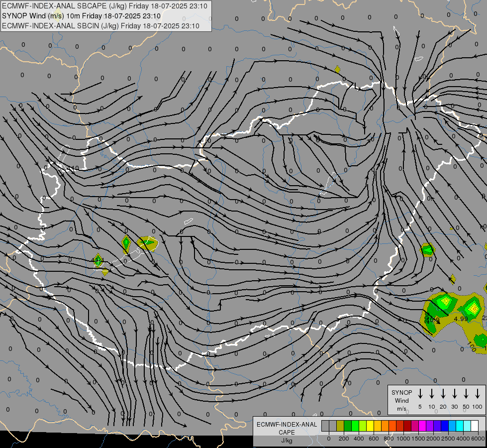This screenshot has width=487, height=448.
Task: Click the ECMWF-INDEX-ANAL SBCIN title line
Action: [x=100, y=26]
